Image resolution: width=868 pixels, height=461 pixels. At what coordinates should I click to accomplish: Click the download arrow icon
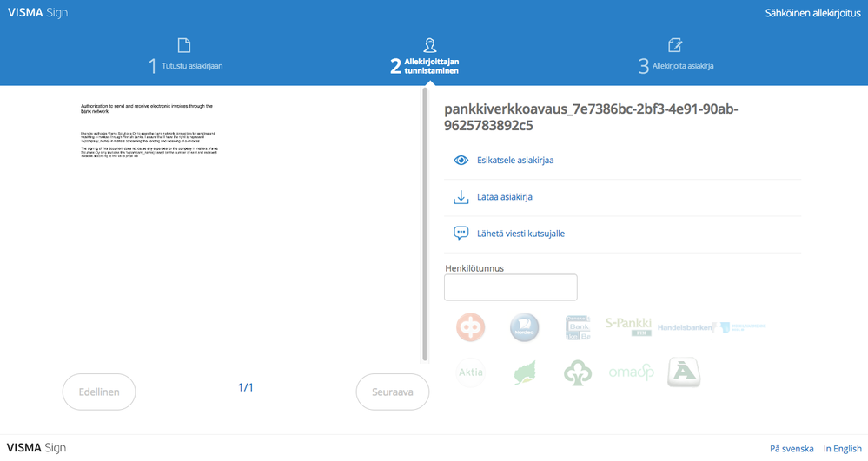(461, 197)
